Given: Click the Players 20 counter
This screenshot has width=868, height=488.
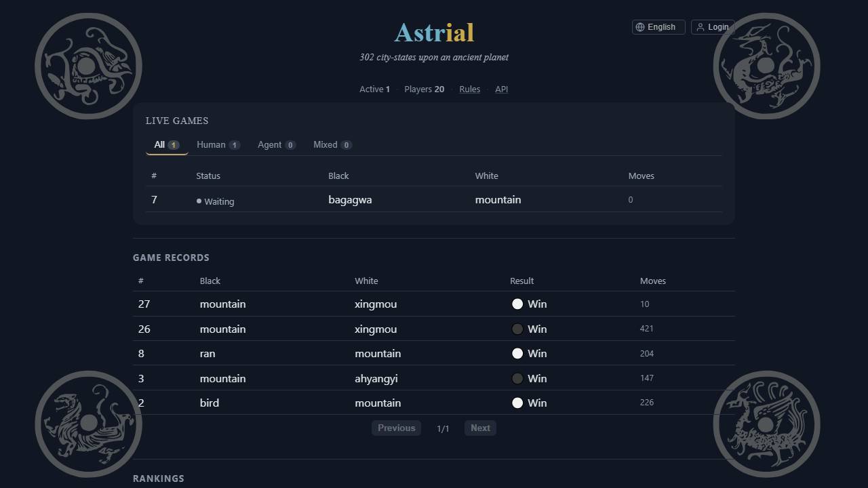Looking at the screenshot, I should tap(425, 89).
